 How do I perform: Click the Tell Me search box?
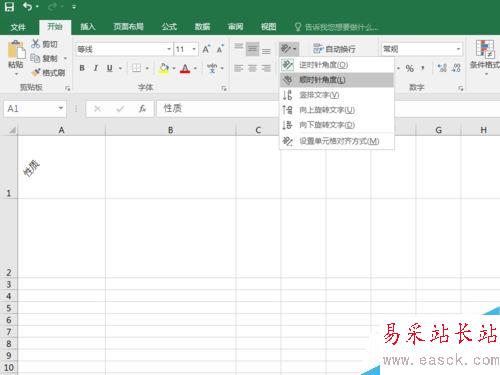(337, 27)
